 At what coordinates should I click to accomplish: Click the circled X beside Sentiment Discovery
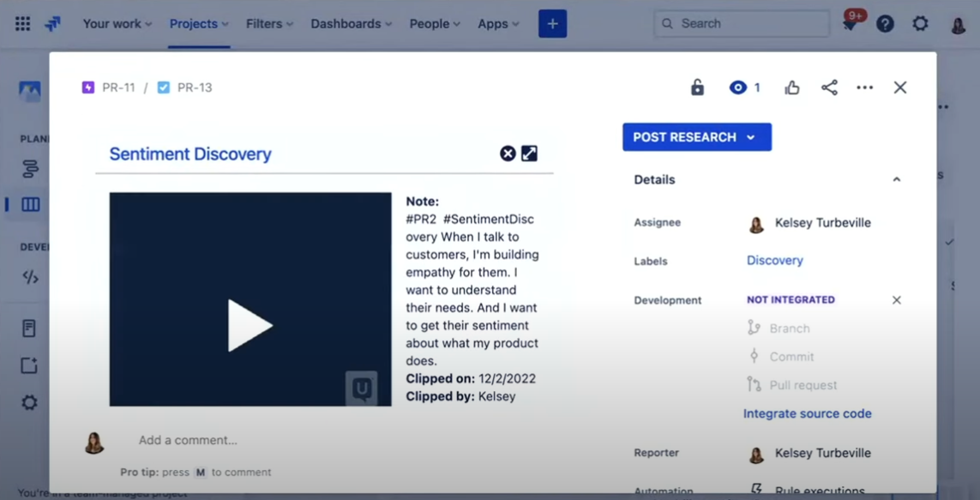(508, 154)
